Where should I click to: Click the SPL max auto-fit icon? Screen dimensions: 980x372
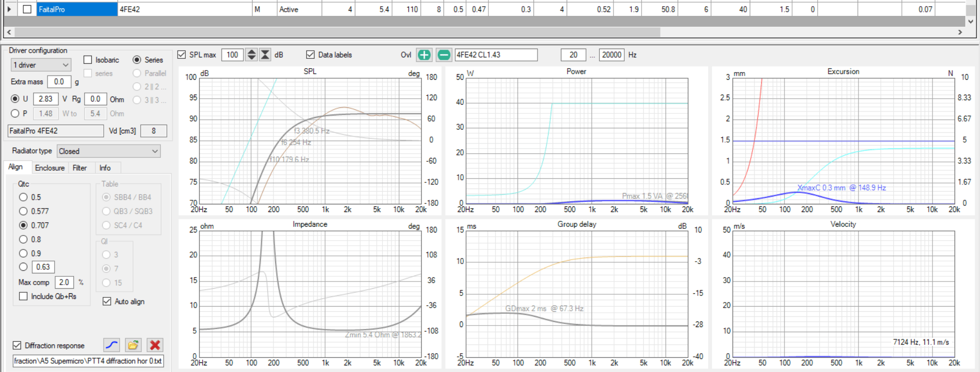click(265, 55)
